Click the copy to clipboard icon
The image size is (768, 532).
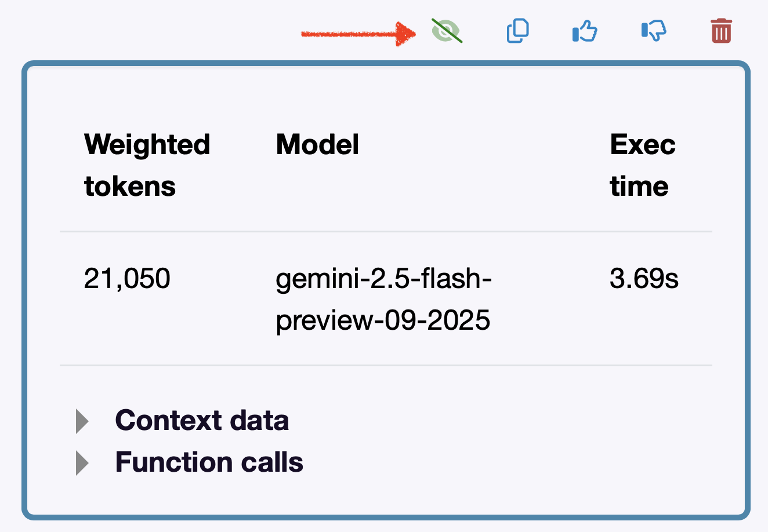pyautogui.click(x=517, y=31)
